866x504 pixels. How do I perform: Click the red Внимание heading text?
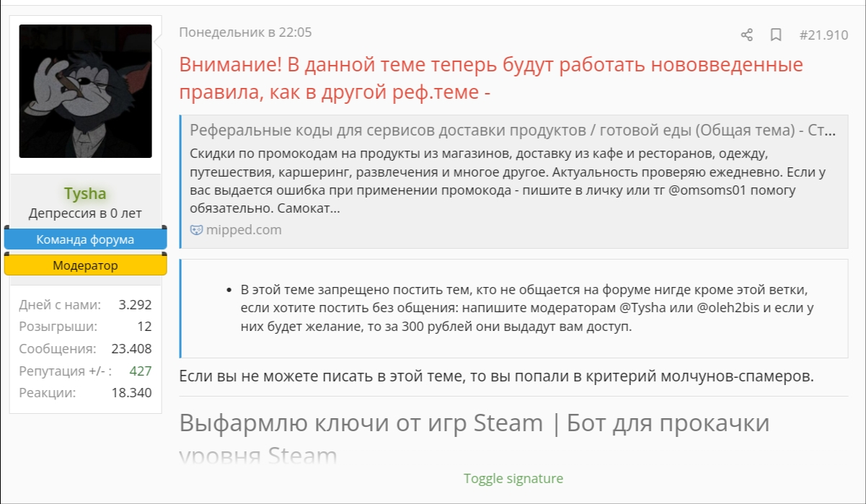pyautogui.click(x=491, y=79)
